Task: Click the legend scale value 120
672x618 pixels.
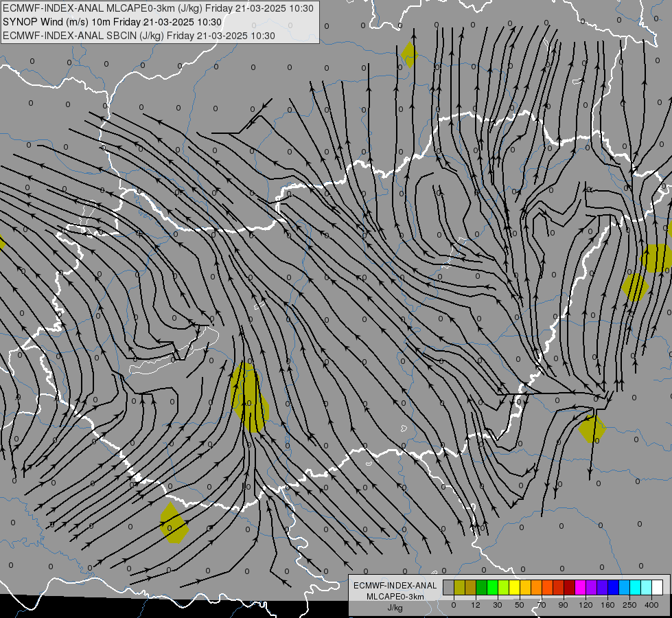Action: (x=586, y=605)
